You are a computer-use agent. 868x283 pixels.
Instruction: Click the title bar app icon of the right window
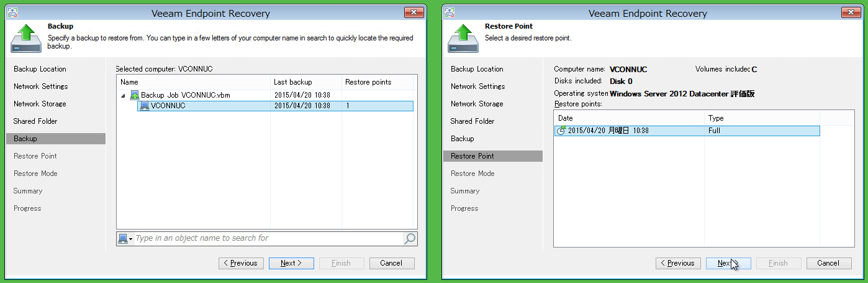[x=450, y=12]
